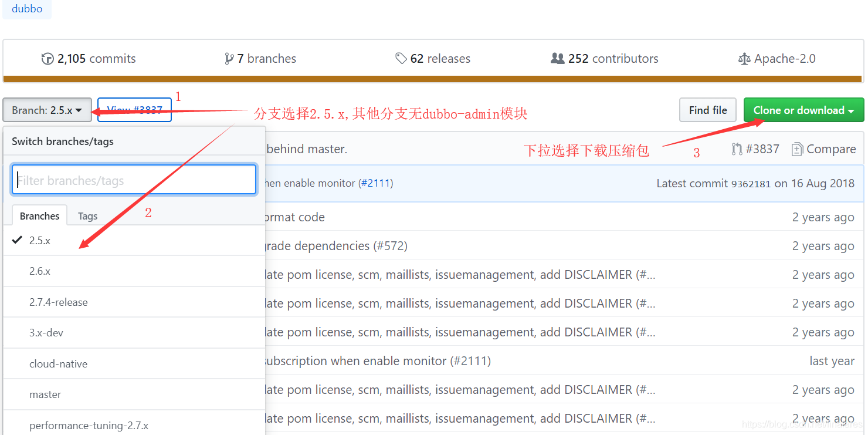
Task: Open the Branch: 2.5.x dropdown
Action: [47, 110]
